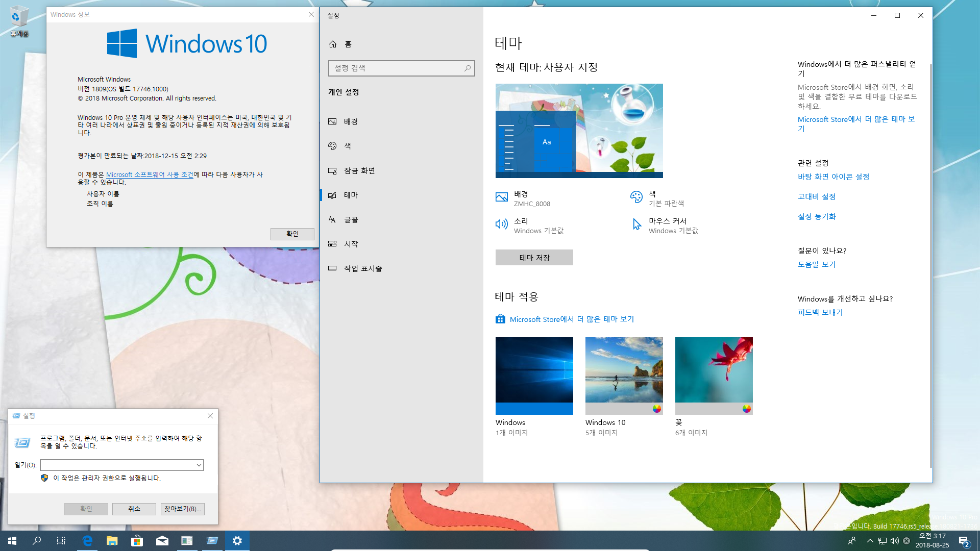Screen dimensions: 980x551
Task: Click the 테마 저장 button
Action: pos(534,258)
